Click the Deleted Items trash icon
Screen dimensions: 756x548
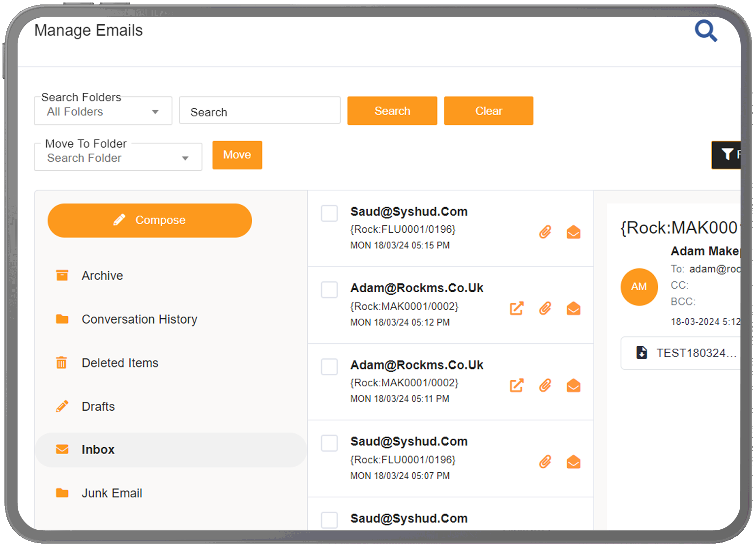(61, 363)
